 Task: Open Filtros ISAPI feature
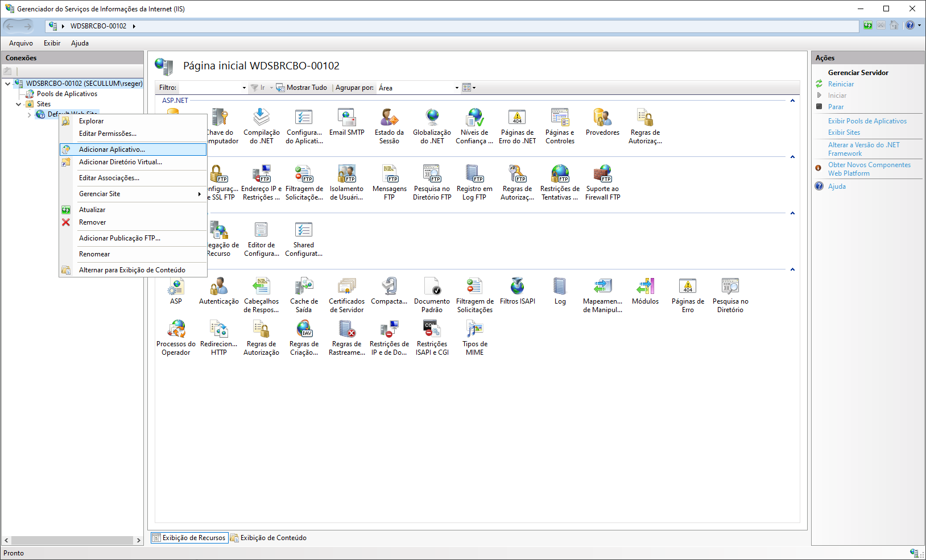[517, 291]
